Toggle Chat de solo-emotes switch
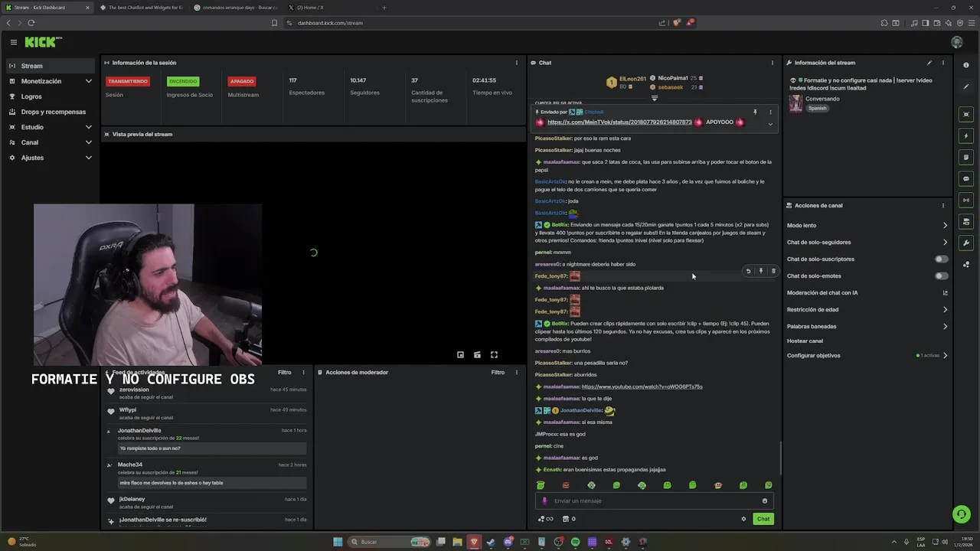Screen dimensions: 980x551 click(x=942, y=275)
